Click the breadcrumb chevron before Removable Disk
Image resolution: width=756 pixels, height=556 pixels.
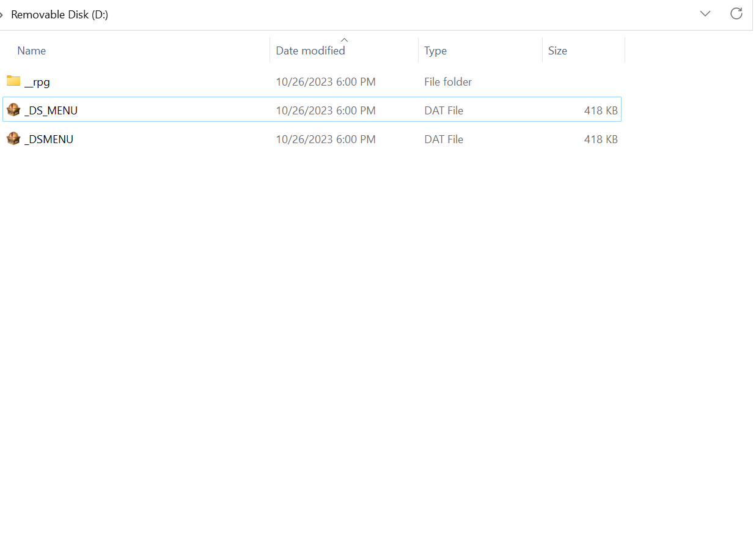[2, 15]
